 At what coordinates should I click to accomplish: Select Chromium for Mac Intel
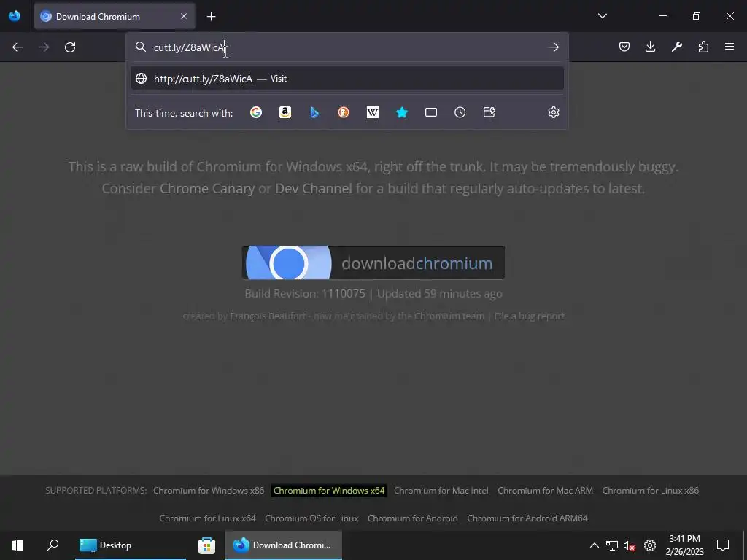[441, 491]
